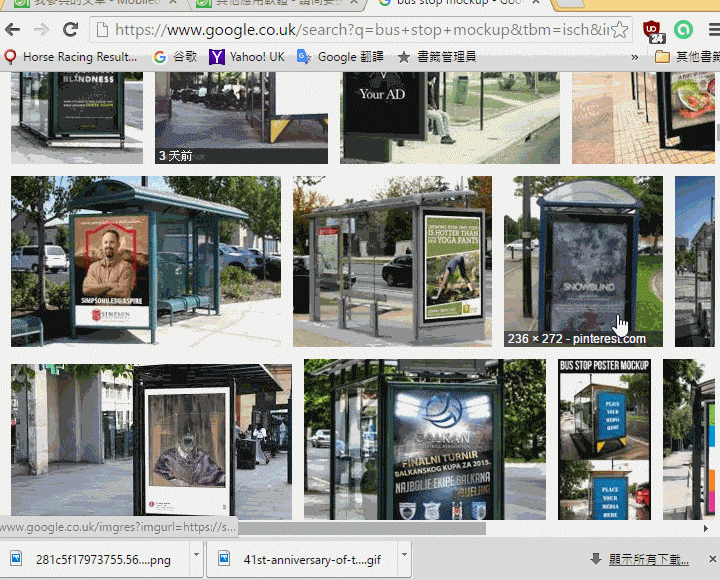Open the 其他書籤 bookmarks folder
The image size is (720, 580).
[x=687, y=57]
